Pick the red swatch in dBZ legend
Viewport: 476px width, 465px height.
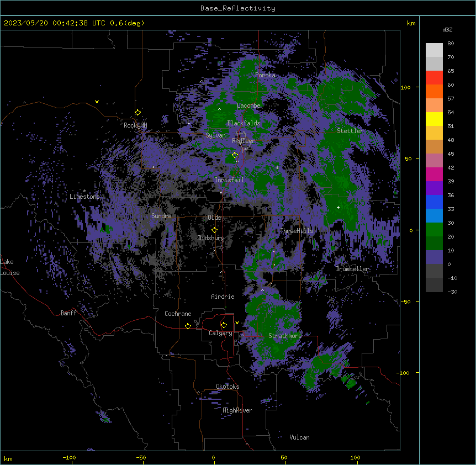pos(434,78)
